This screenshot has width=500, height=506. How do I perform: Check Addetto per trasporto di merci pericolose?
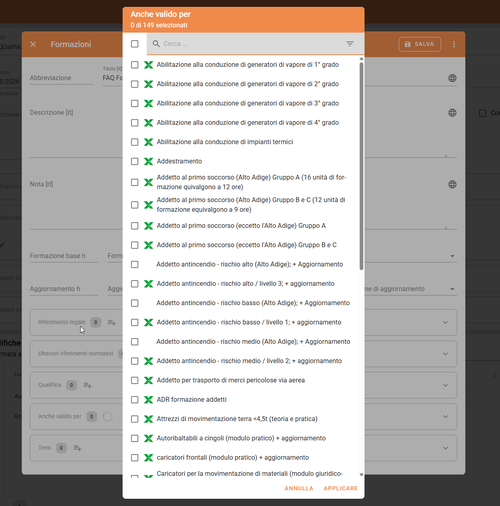[135, 380]
